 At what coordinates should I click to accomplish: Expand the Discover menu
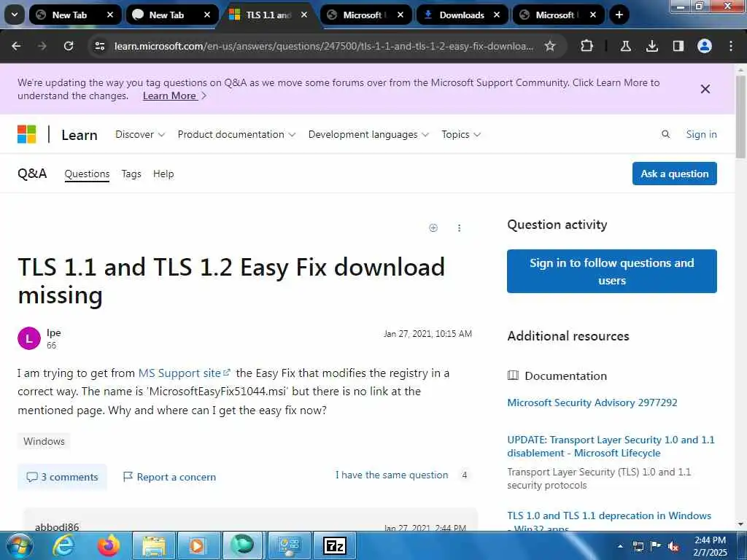[x=139, y=134]
